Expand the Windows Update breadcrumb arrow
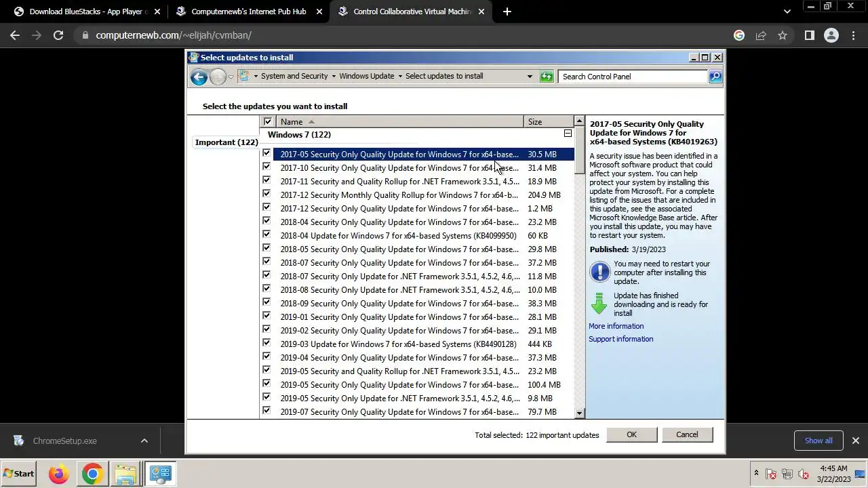 click(x=400, y=76)
